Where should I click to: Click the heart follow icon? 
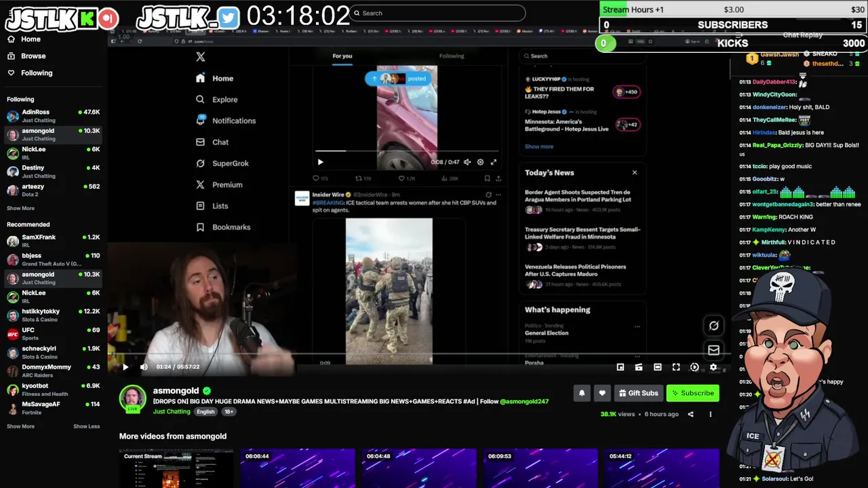pyautogui.click(x=602, y=393)
